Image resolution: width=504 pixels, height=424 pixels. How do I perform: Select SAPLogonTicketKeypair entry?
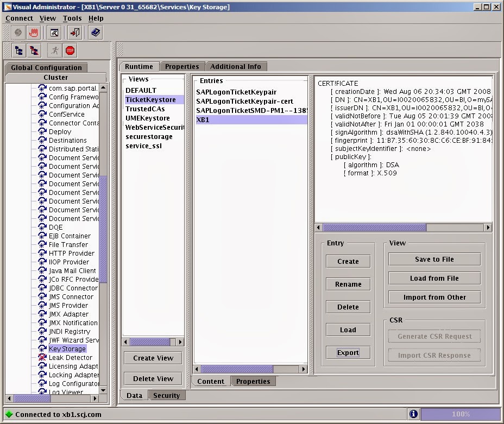[251, 92]
